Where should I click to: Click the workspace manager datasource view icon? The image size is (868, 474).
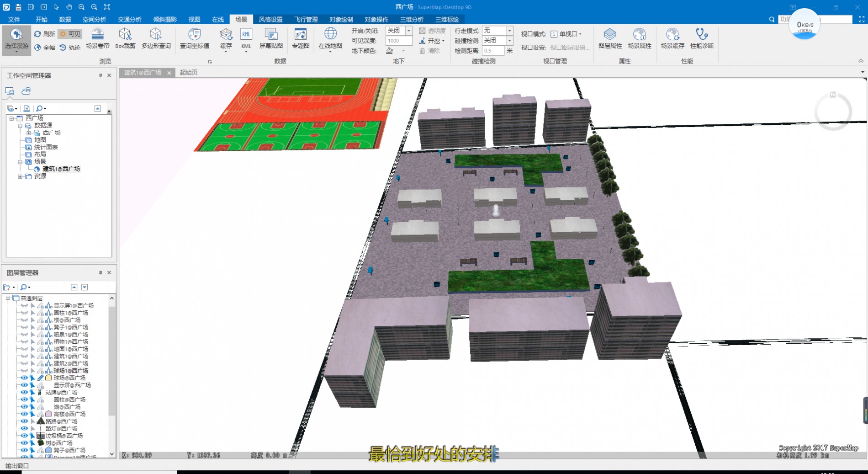26,91
